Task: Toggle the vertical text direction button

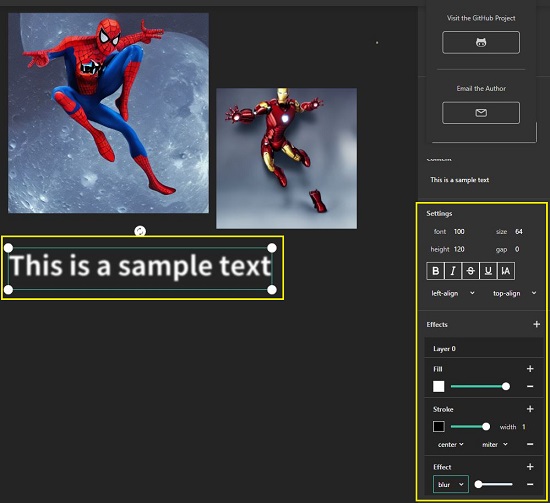Action: click(x=506, y=271)
